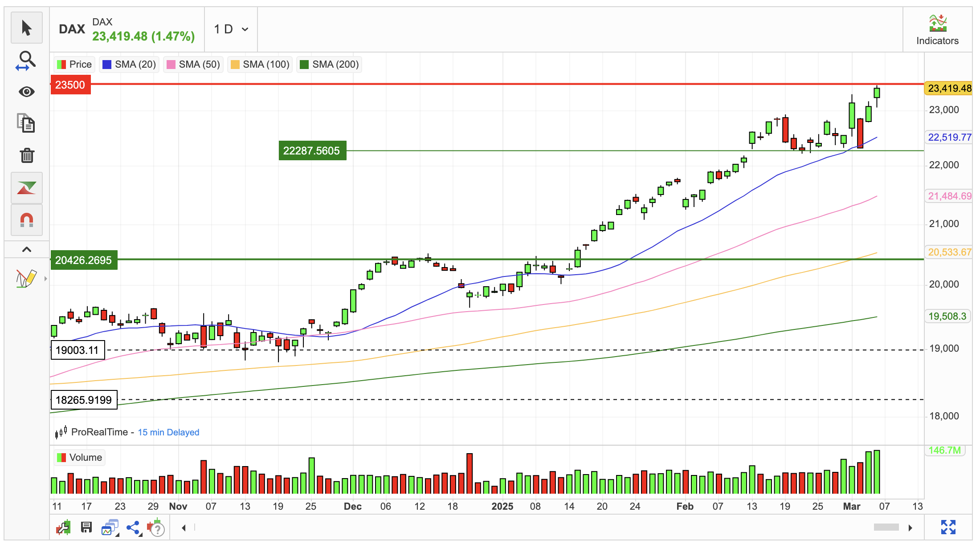Select the green 20426.2695 level label
The width and height of the screenshot is (980, 544).
(84, 260)
